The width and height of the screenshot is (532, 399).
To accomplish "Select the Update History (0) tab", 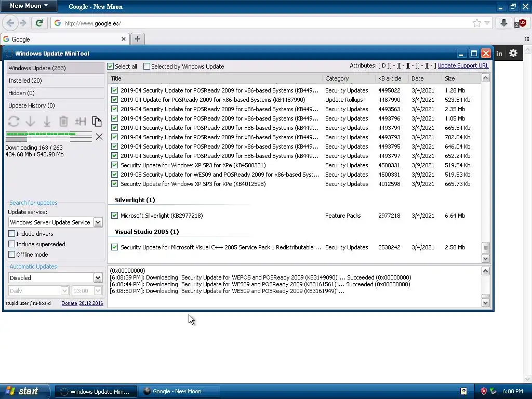I will (x=55, y=105).
